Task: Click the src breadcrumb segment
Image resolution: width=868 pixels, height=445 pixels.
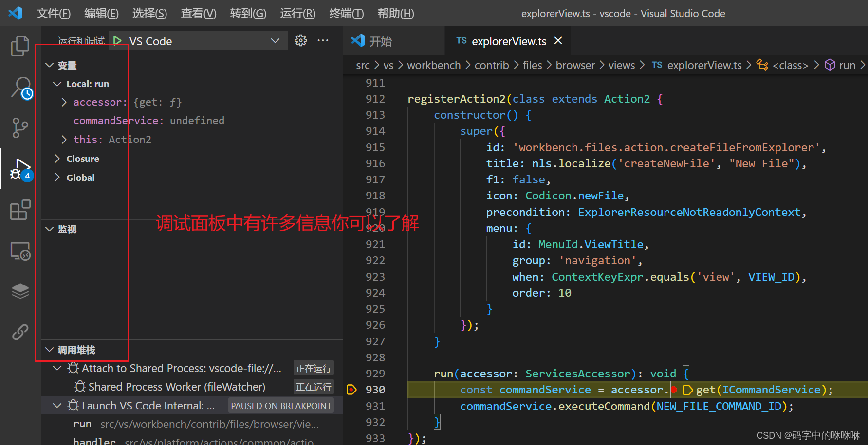Action: [363, 65]
